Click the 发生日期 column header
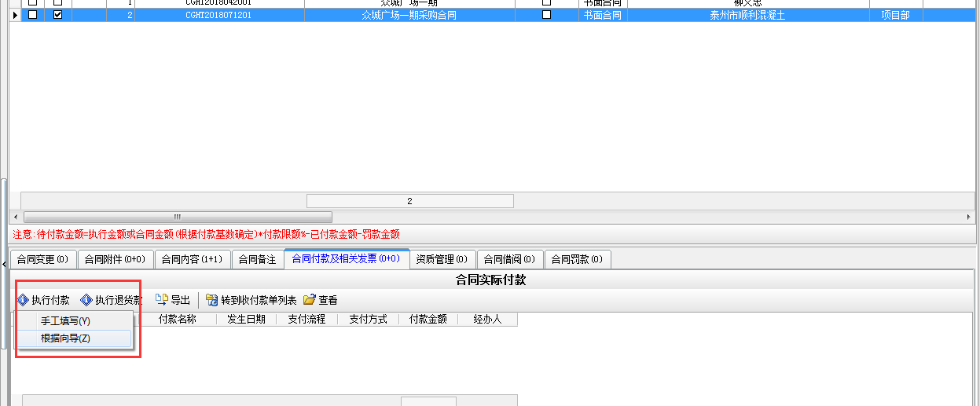The width and height of the screenshot is (980, 406). pos(246,320)
